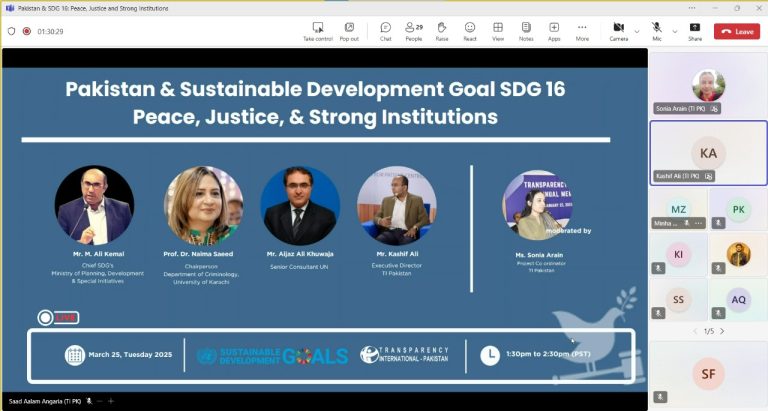Zoom in on shared content with plus

click(111, 401)
